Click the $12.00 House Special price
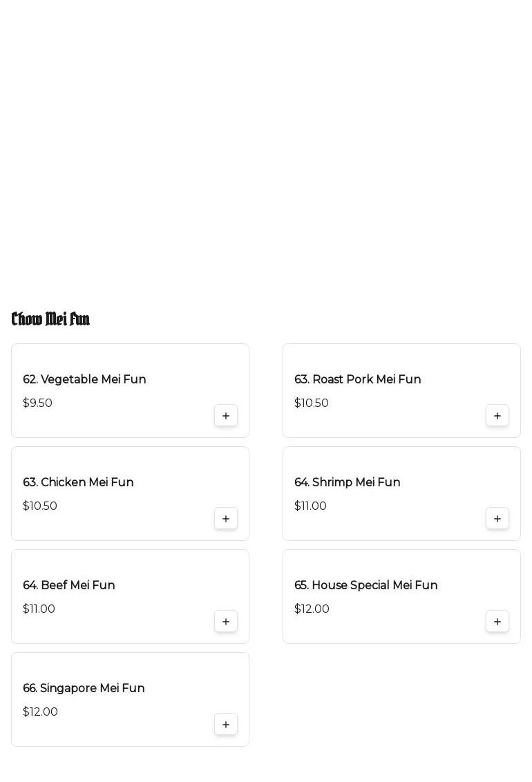This screenshot has height=782, width=532. 312,609
